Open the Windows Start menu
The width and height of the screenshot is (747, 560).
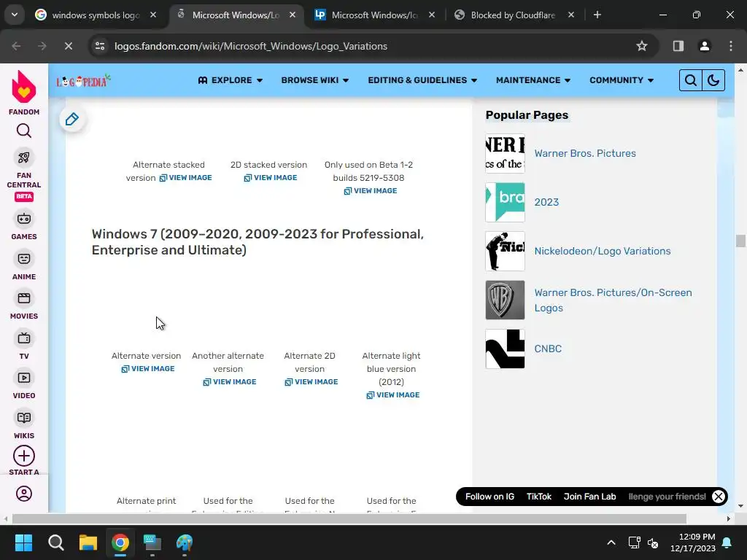[x=23, y=542]
